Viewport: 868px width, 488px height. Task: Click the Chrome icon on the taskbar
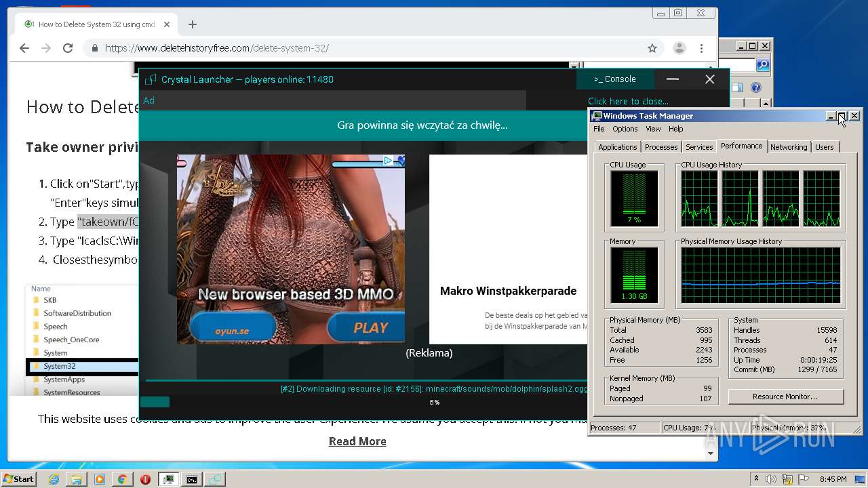click(122, 479)
